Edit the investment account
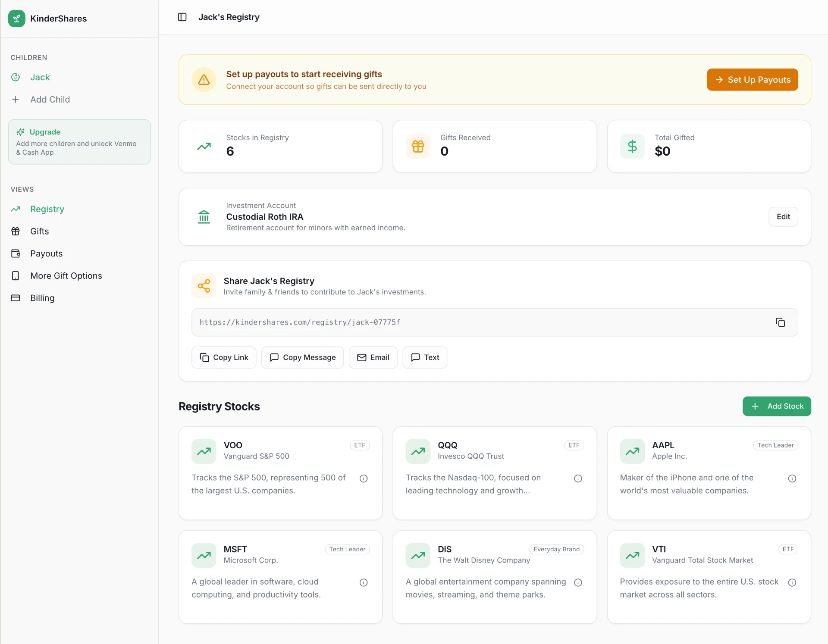The height and width of the screenshot is (644, 828). point(783,217)
